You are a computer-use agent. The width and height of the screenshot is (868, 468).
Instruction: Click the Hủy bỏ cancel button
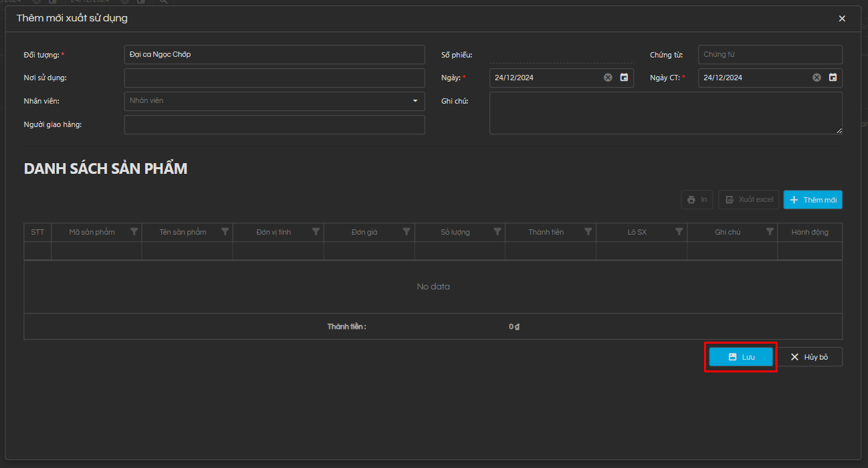tap(809, 357)
